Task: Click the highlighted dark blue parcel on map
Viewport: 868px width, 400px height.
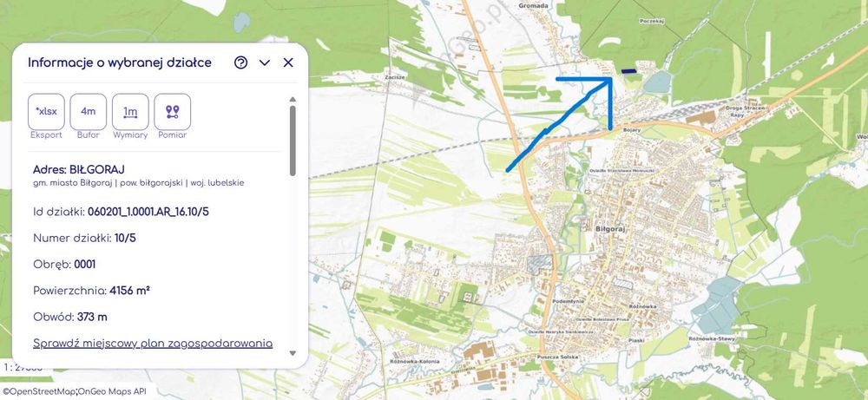Action: [628, 71]
